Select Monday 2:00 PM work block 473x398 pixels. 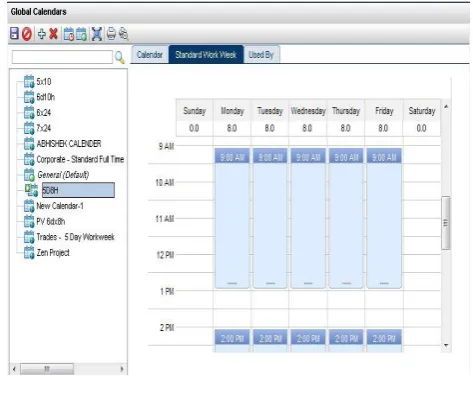point(232,341)
